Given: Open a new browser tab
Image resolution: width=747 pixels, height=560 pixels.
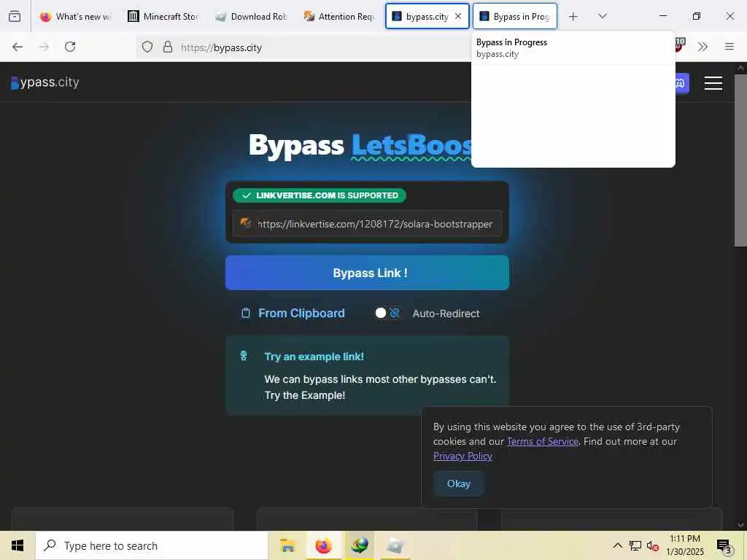Looking at the screenshot, I should [x=573, y=17].
